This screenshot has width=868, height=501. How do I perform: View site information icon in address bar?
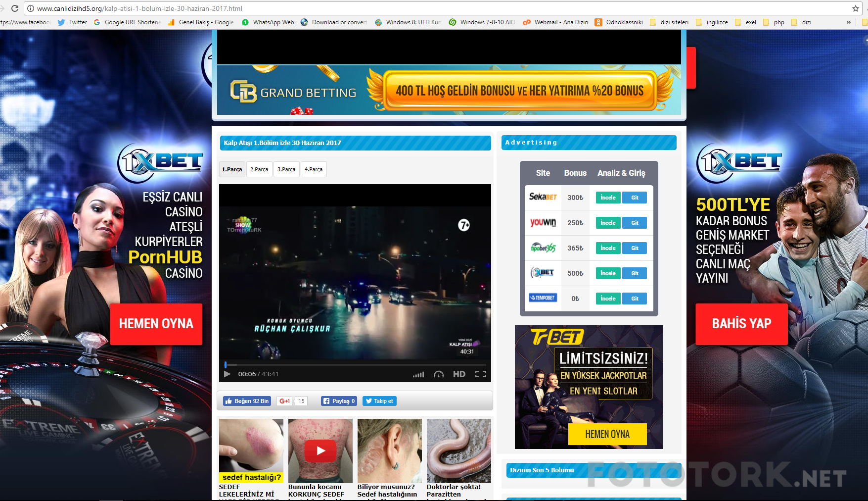click(x=31, y=8)
